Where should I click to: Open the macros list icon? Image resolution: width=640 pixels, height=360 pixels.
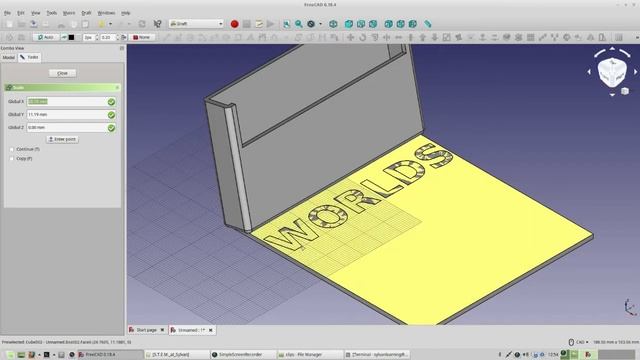(259, 24)
